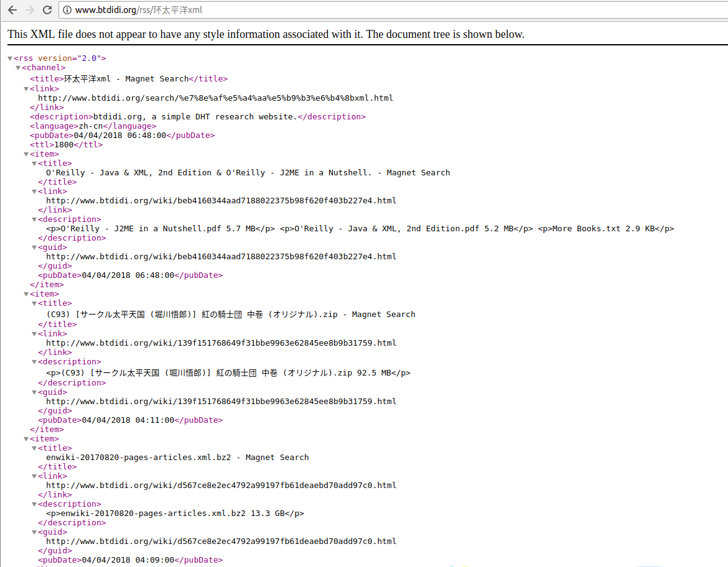728x567 pixels.
Task: View site information icon
Action: tap(67, 10)
